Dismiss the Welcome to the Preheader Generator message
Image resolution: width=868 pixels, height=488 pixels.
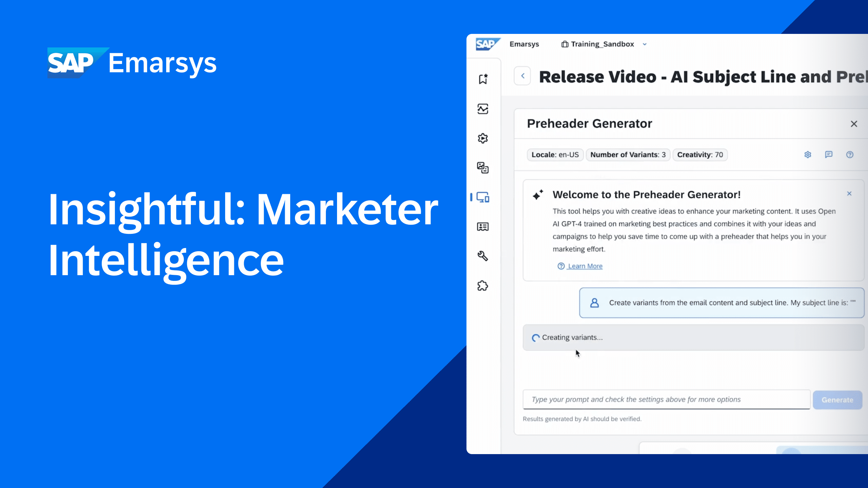tap(849, 194)
